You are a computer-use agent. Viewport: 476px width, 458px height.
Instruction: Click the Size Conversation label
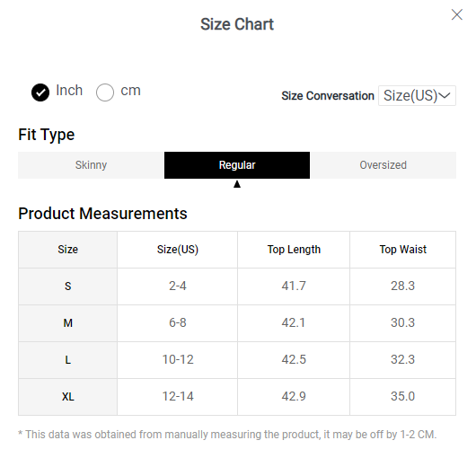[328, 96]
